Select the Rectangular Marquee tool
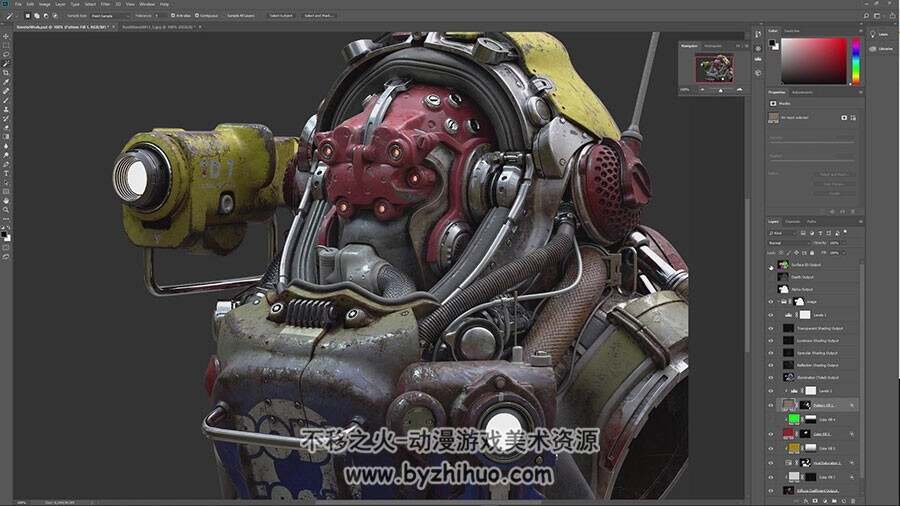 coord(6,45)
